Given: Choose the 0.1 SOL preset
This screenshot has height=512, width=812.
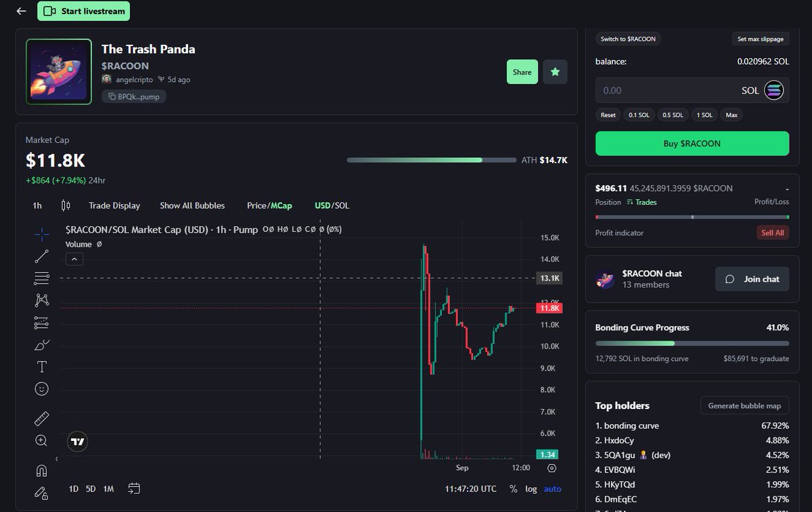Looking at the screenshot, I should coord(639,115).
